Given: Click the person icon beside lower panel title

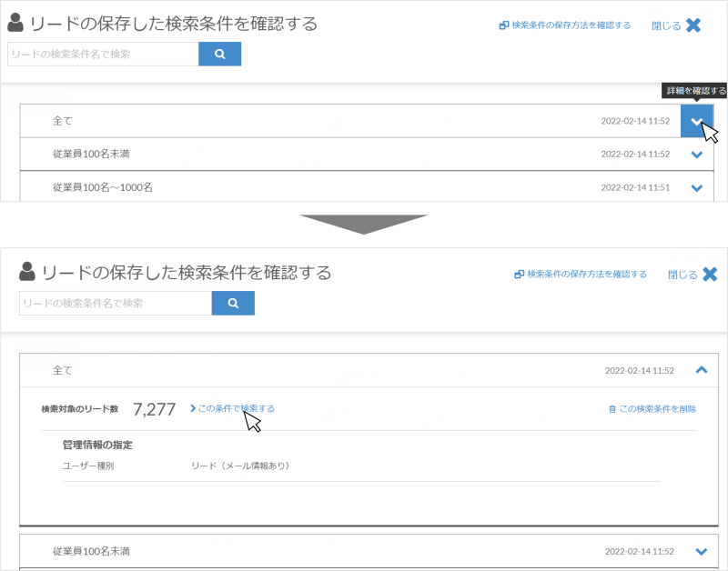Looking at the screenshot, I should 27,271.
